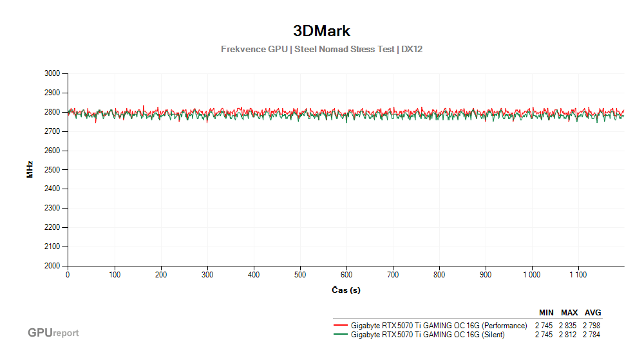Viewport: 644px width, 354px height.
Task: Click the 2300 y-axis tick label
Action: (x=52, y=208)
